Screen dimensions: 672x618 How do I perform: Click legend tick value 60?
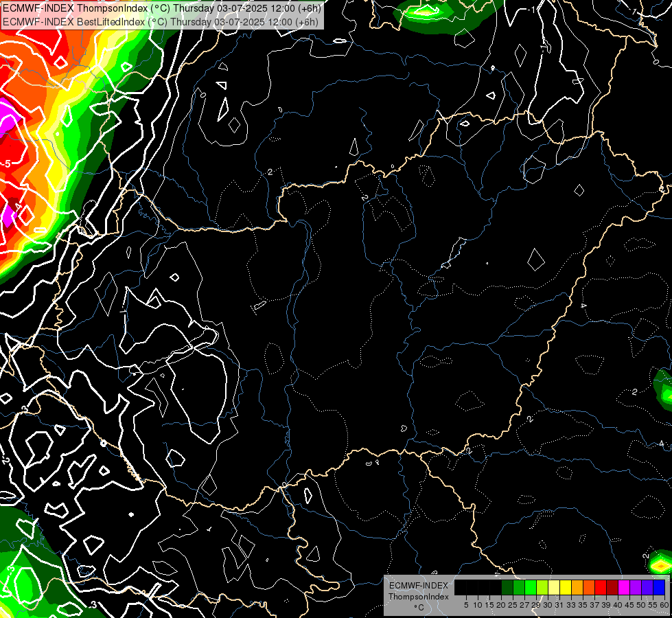coord(664,605)
